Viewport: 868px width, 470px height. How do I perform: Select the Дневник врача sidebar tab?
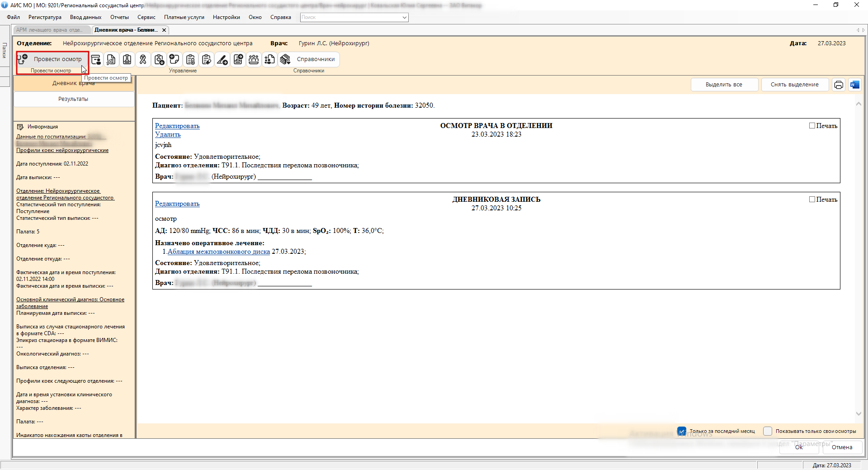click(x=74, y=83)
